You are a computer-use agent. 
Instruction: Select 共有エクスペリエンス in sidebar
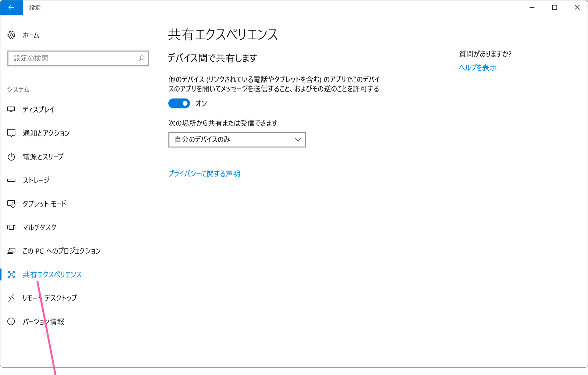(52, 274)
